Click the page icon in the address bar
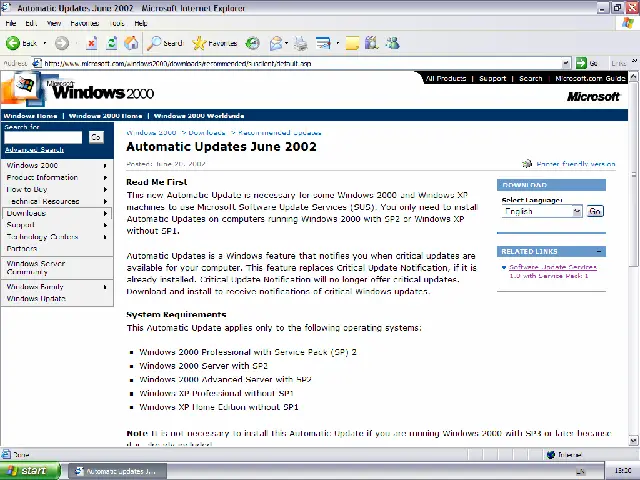This screenshot has height=480, width=640. 37,63
